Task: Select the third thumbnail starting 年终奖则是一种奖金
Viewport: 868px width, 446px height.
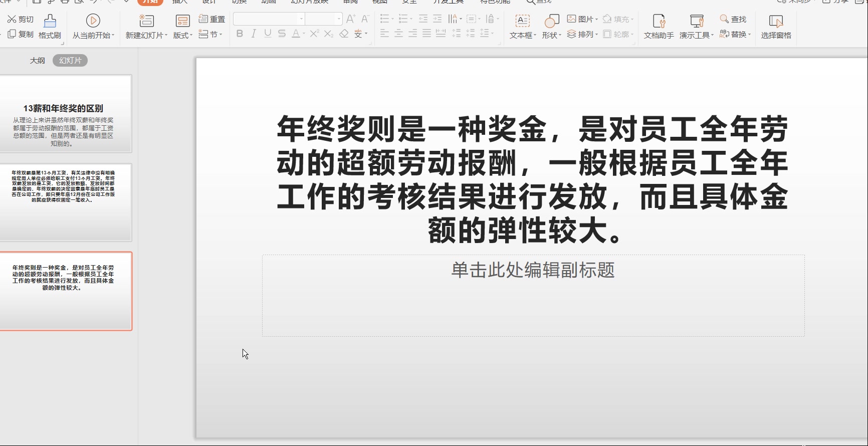Action: tap(65, 291)
